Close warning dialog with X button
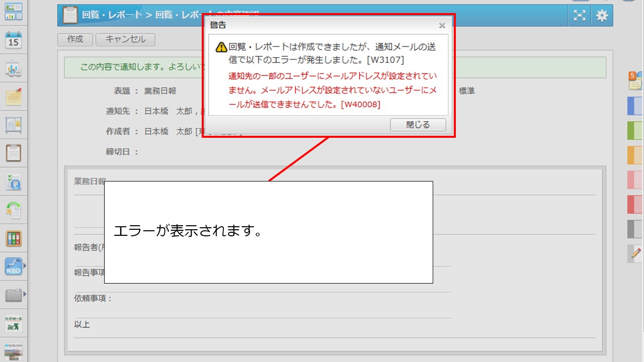Viewport: 644px width, 362px height. coord(442,25)
